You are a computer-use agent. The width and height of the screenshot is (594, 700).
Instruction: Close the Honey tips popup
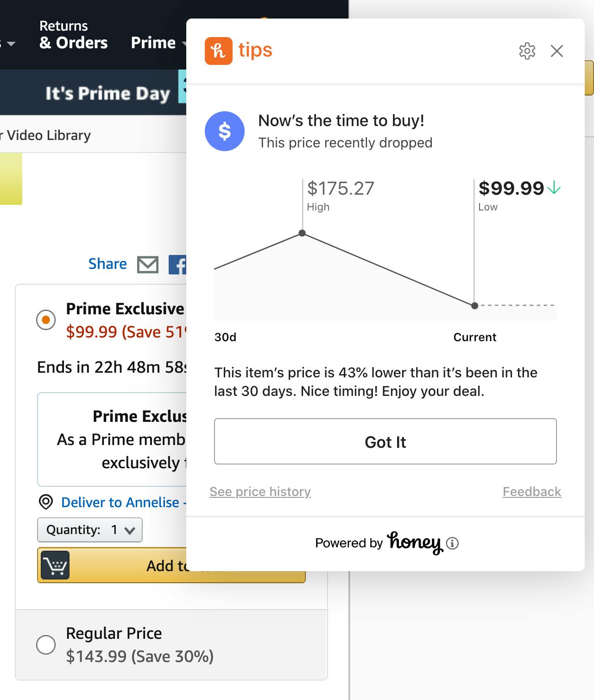[557, 51]
